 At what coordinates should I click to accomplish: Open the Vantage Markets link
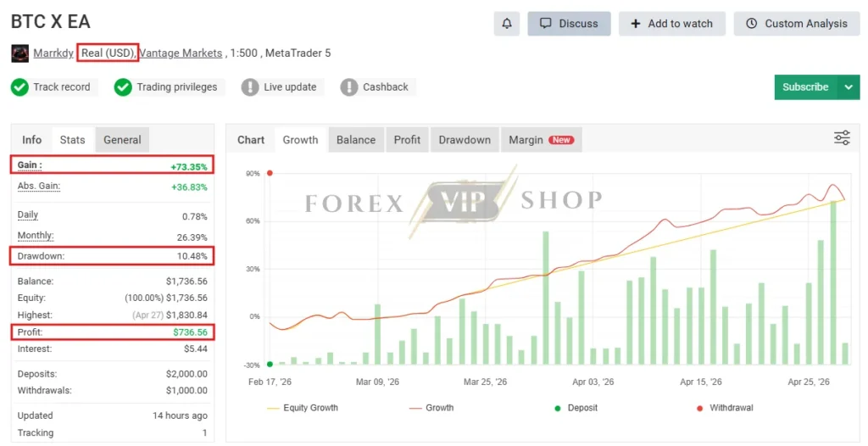pos(181,53)
